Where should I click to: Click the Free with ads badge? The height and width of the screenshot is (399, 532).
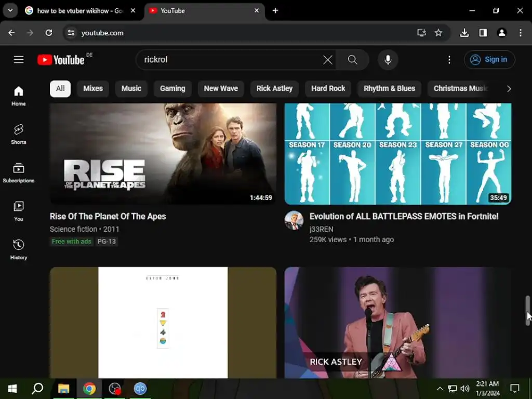(x=71, y=242)
